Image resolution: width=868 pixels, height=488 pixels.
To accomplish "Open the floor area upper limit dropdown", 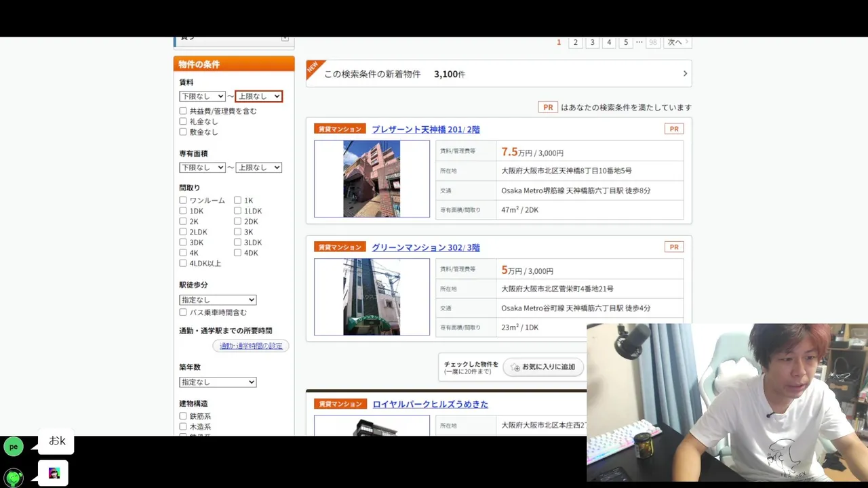I will click(258, 167).
